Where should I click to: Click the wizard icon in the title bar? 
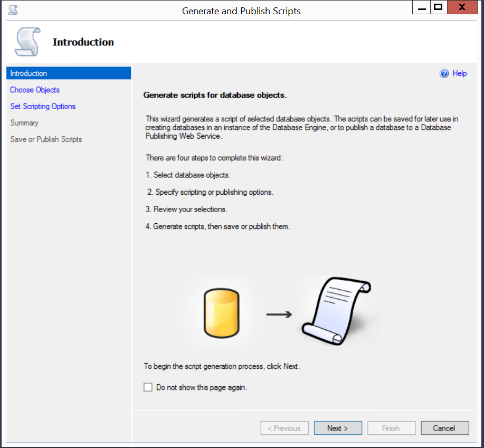(x=13, y=9)
